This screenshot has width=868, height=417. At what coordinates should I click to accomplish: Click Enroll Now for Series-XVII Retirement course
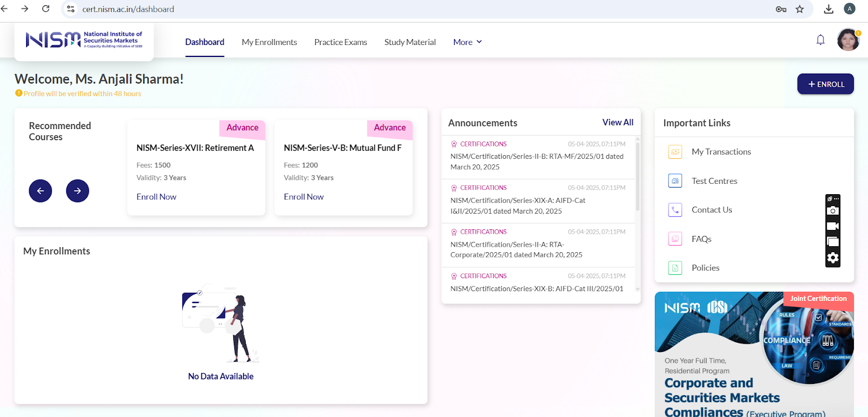point(156,197)
